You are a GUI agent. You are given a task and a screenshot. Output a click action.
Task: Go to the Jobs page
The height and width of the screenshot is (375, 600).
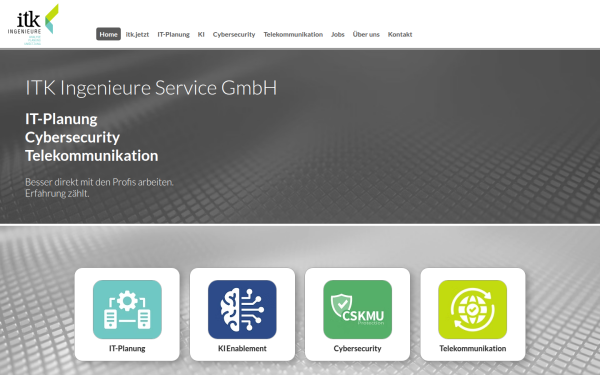pyautogui.click(x=338, y=34)
